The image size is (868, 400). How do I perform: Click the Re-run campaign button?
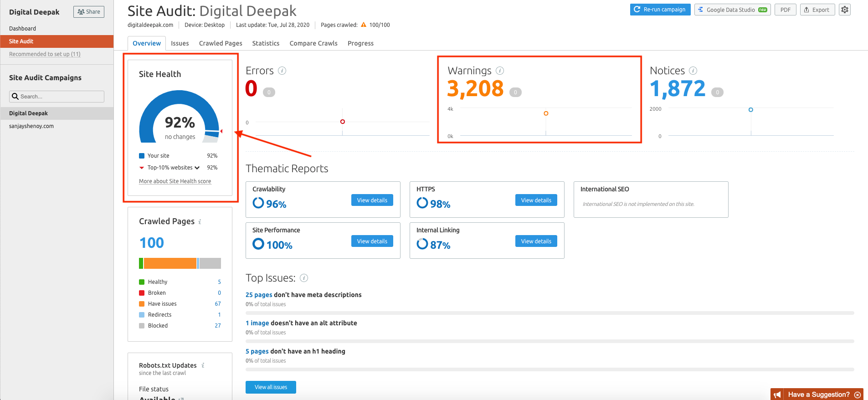point(660,10)
